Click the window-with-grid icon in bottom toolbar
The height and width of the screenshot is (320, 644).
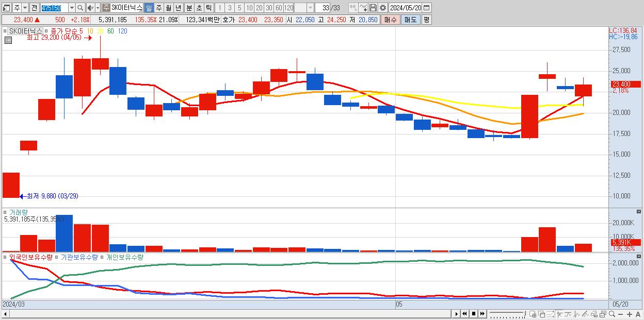pos(533,314)
